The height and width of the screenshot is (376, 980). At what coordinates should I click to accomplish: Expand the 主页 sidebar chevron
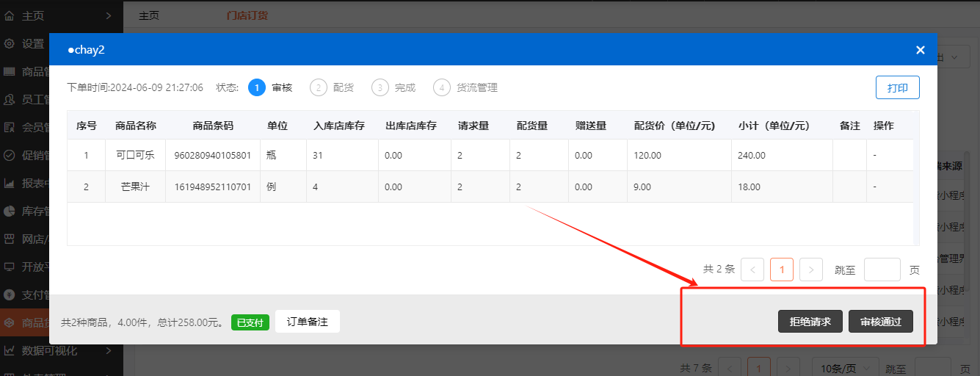108,15
